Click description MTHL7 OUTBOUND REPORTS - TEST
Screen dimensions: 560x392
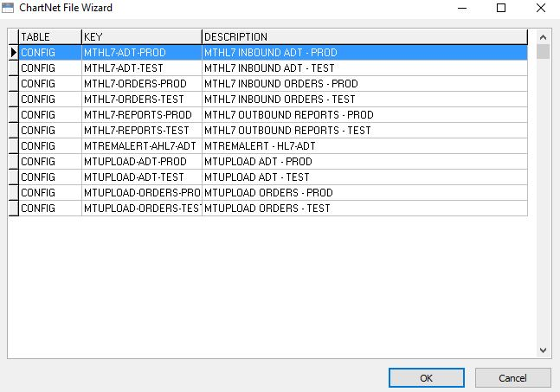coord(364,131)
